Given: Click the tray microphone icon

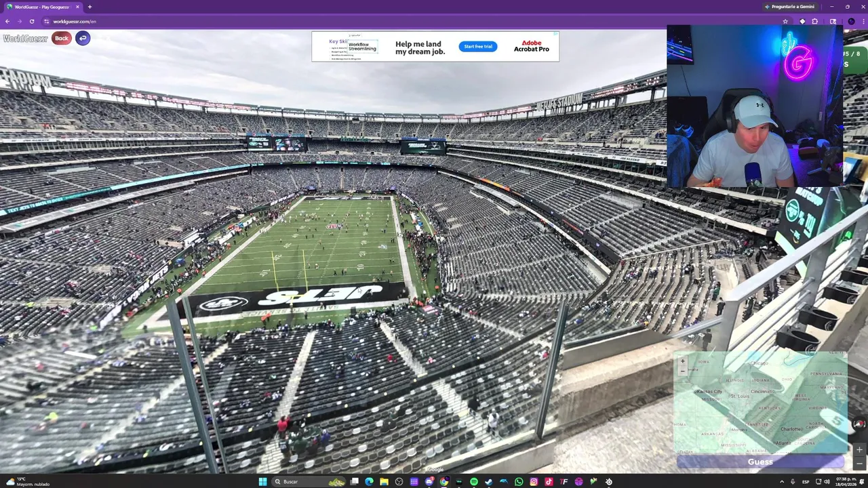Looking at the screenshot, I should [x=793, y=482].
